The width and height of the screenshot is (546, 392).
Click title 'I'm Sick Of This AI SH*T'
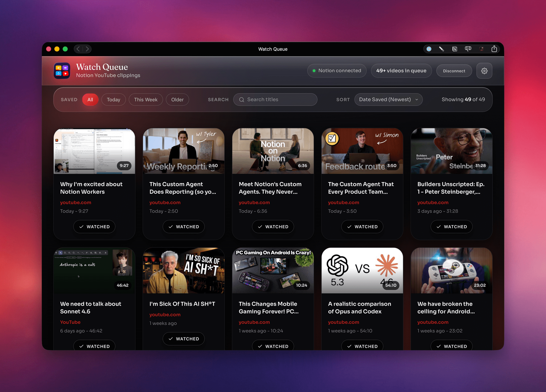pos(182,304)
